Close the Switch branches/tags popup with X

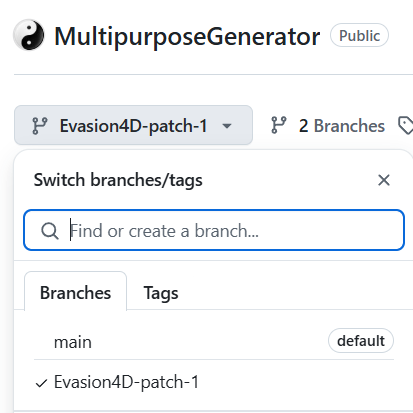tap(384, 180)
